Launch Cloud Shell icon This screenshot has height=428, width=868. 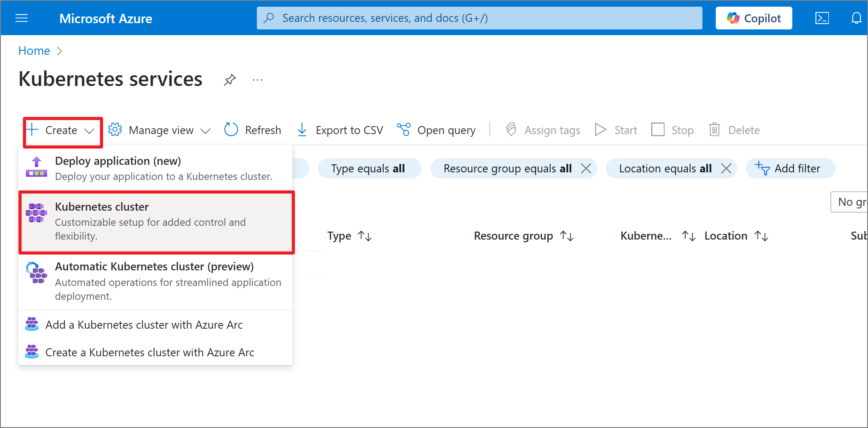tap(822, 18)
